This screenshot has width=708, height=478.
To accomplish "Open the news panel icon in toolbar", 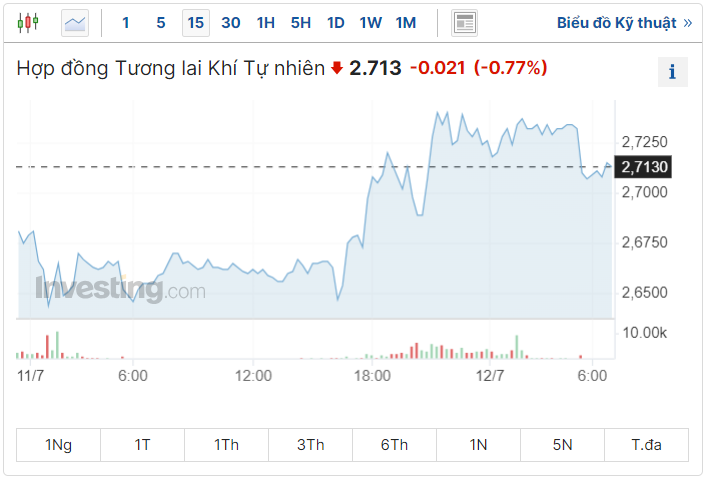I will coord(464,22).
